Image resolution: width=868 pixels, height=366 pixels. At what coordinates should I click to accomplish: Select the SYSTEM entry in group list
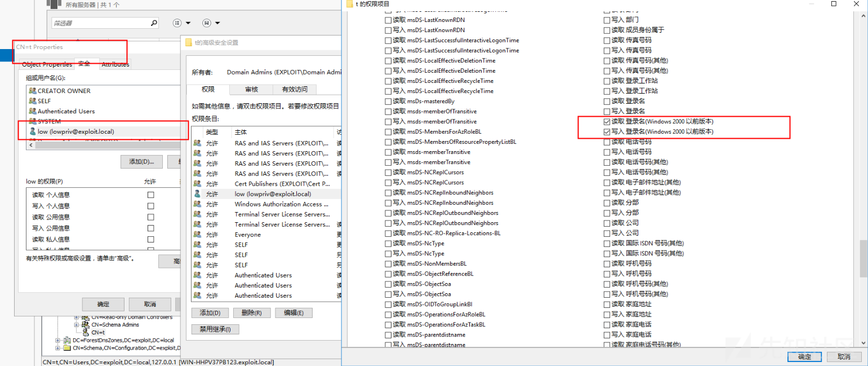click(49, 121)
